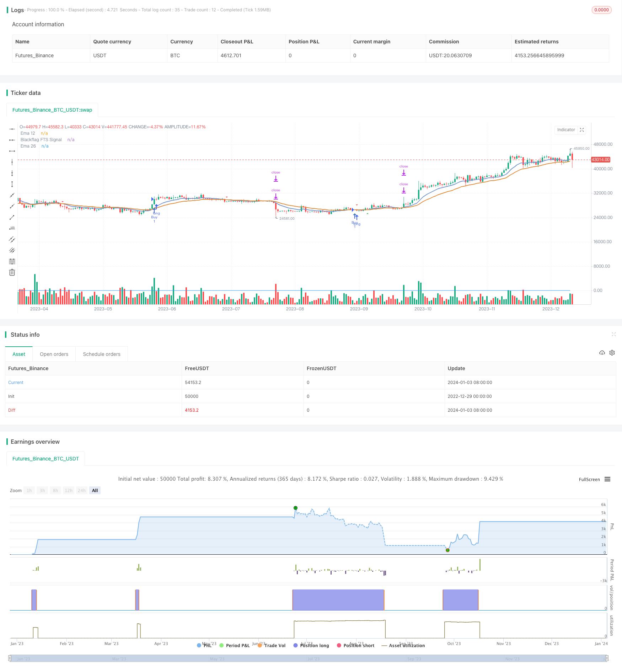Set zoom range to 12h
Viewport: 622px width, 672px height.
pyautogui.click(x=69, y=491)
